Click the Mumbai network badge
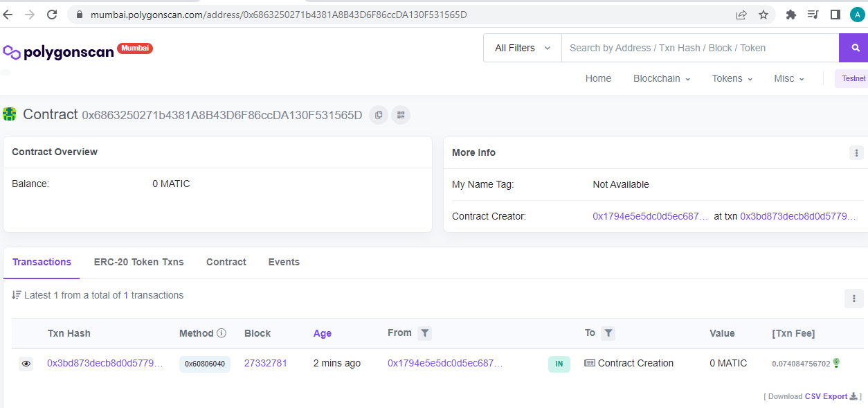This screenshot has height=408, width=868. [x=135, y=48]
